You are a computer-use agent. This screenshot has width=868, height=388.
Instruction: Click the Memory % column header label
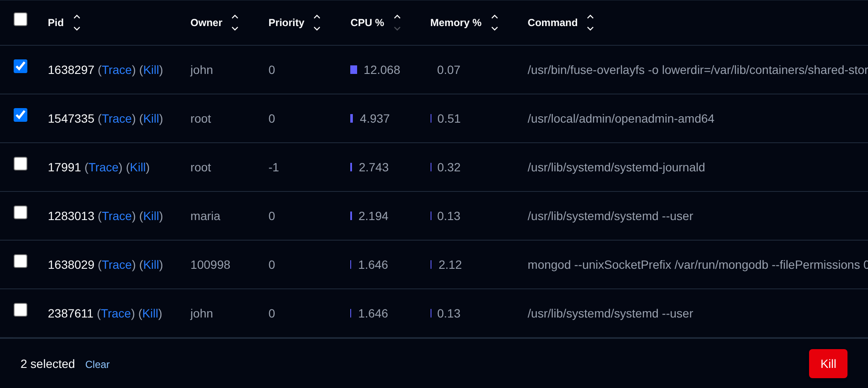pos(456,23)
